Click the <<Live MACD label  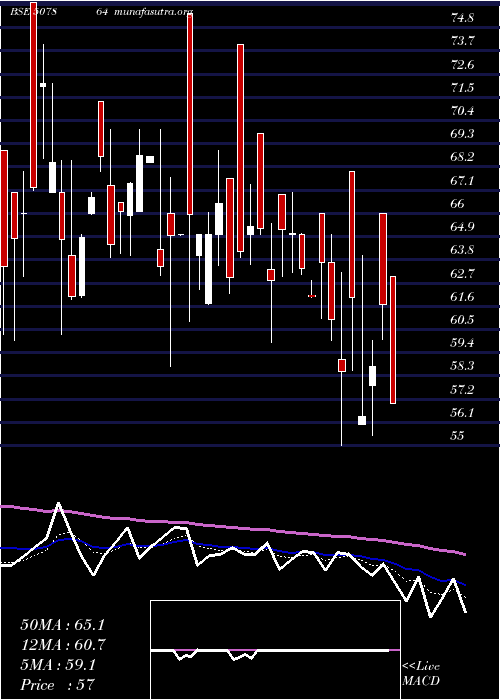point(421,674)
